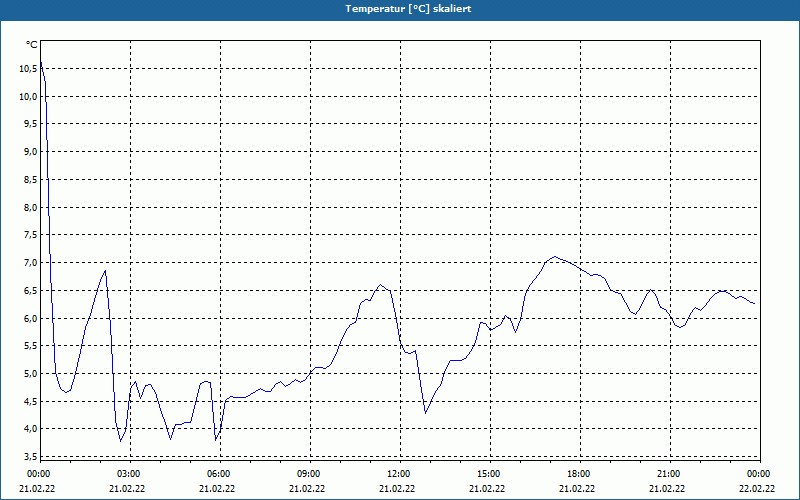Click the 7,5 temperature axis label
800x500 pixels.
(30, 235)
